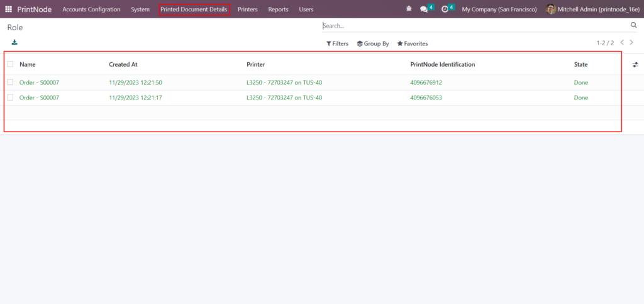Click the identification 4096676912
Viewport: 644px width, 304px height.
point(426,82)
